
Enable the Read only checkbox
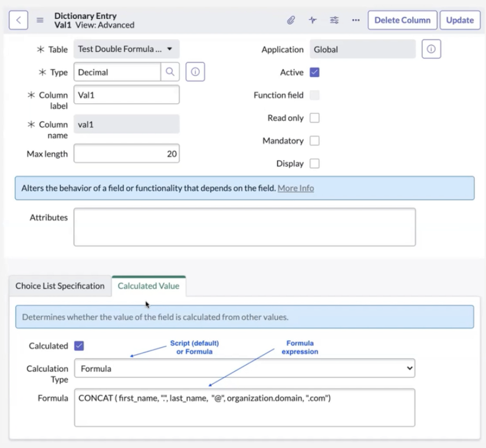point(314,117)
